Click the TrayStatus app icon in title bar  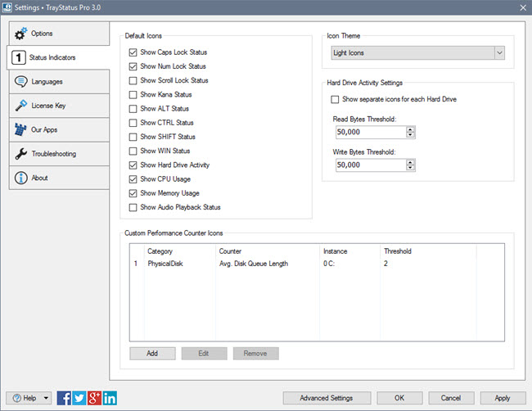[x=7, y=7]
